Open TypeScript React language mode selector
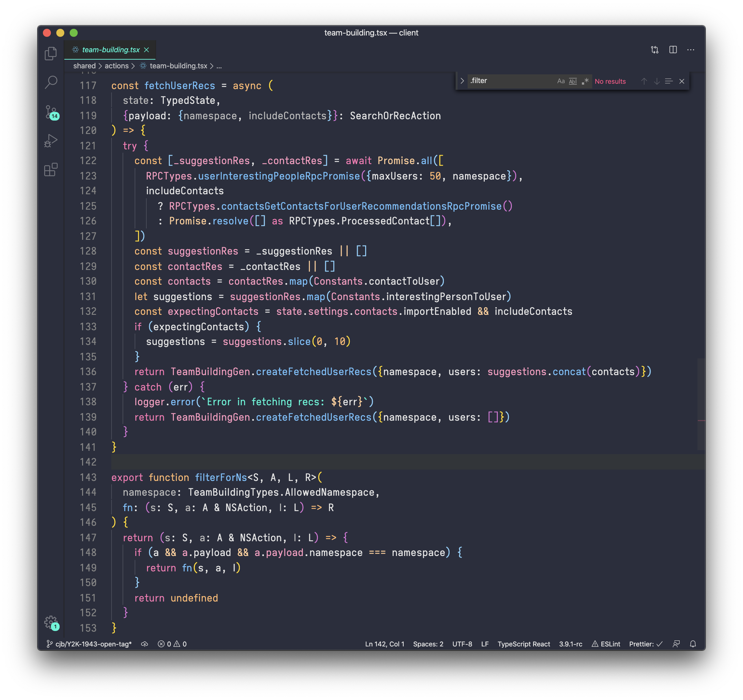This screenshot has height=700, width=743. 523,644
